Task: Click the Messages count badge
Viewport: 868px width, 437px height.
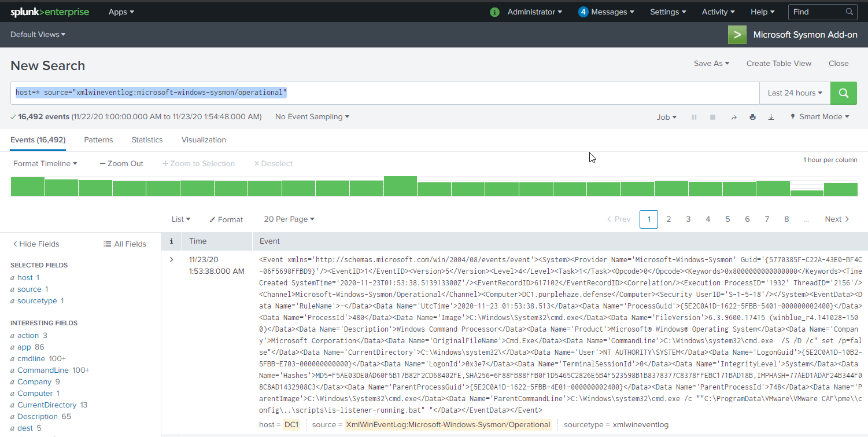Action: [583, 12]
